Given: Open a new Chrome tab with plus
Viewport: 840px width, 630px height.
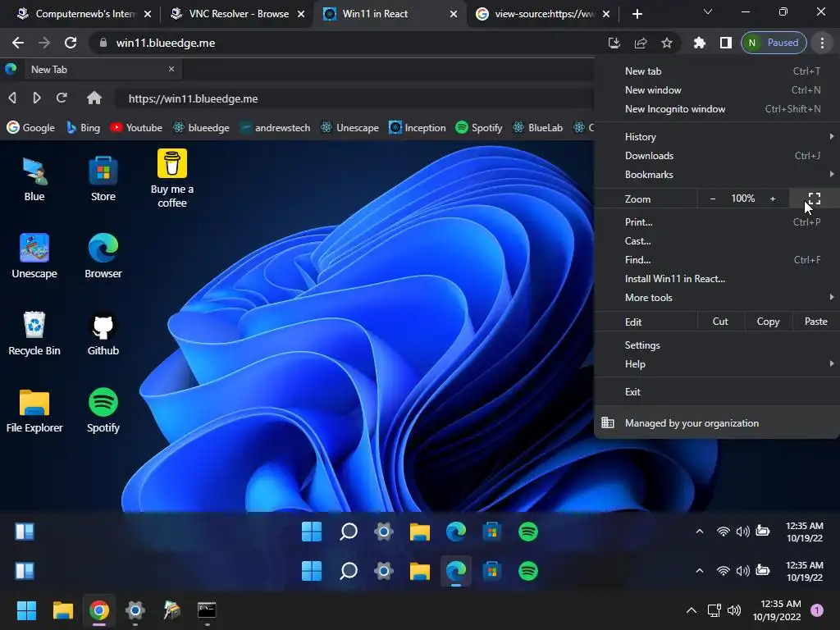Looking at the screenshot, I should [x=637, y=14].
